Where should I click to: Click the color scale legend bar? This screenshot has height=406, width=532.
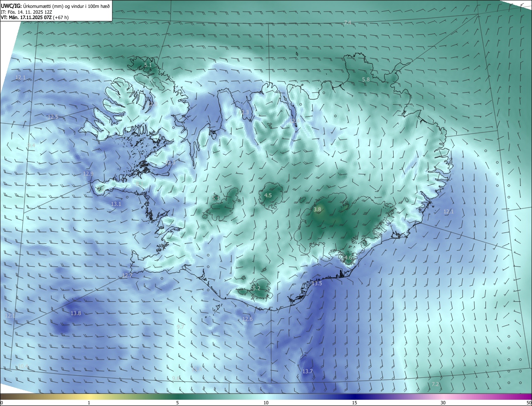pyautogui.click(x=266, y=396)
